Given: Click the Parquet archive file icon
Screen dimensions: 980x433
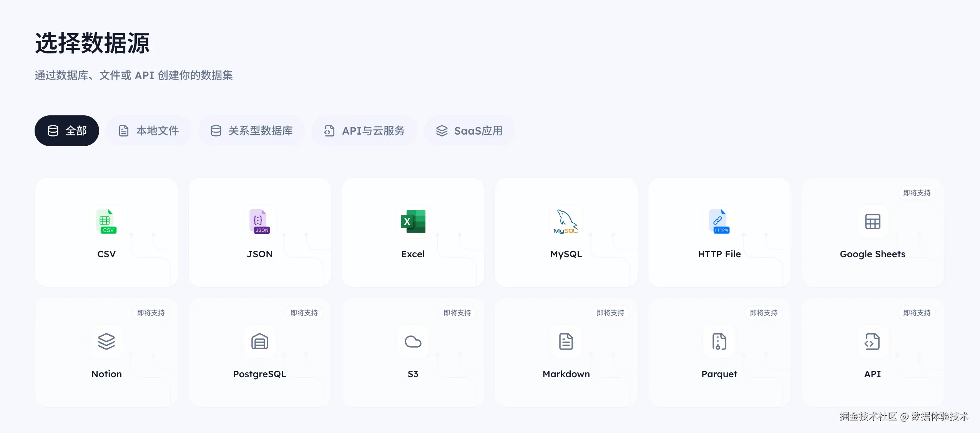Looking at the screenshot, I should pyautogui.click(x=719, y=341).
